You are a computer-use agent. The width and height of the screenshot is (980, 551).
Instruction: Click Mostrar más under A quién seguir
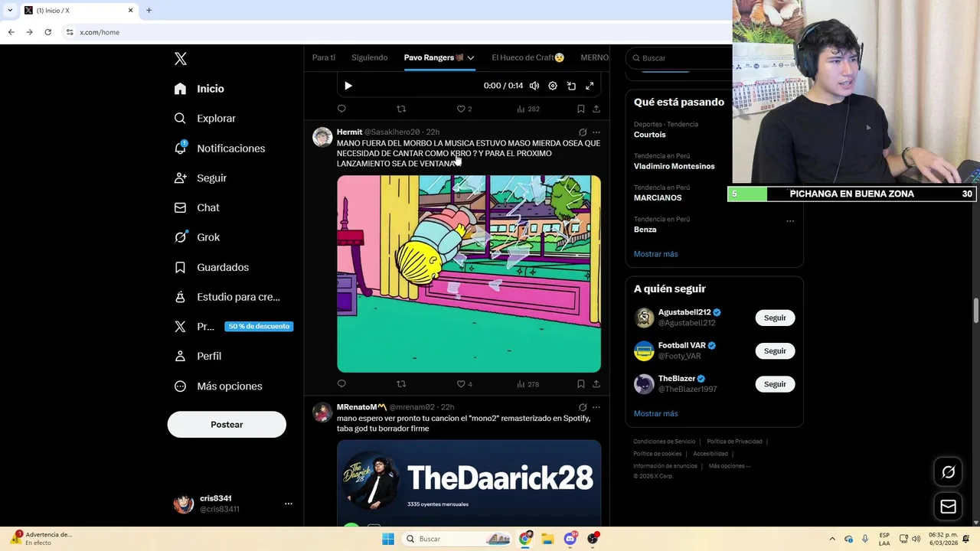[655, 413]
